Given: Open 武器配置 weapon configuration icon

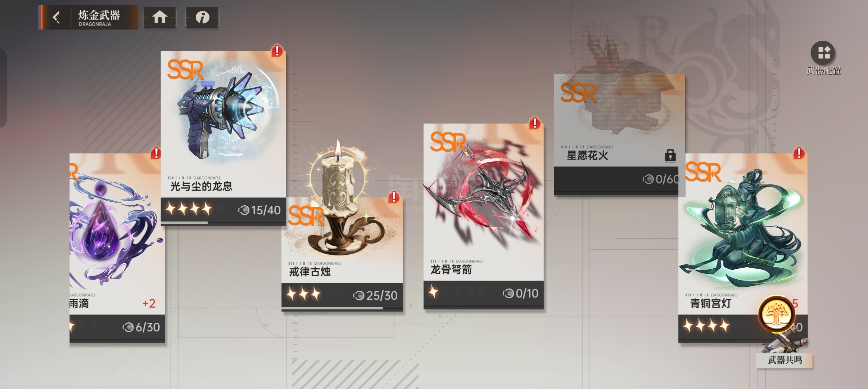Looking at the screenshot, I should pos(823,53).
